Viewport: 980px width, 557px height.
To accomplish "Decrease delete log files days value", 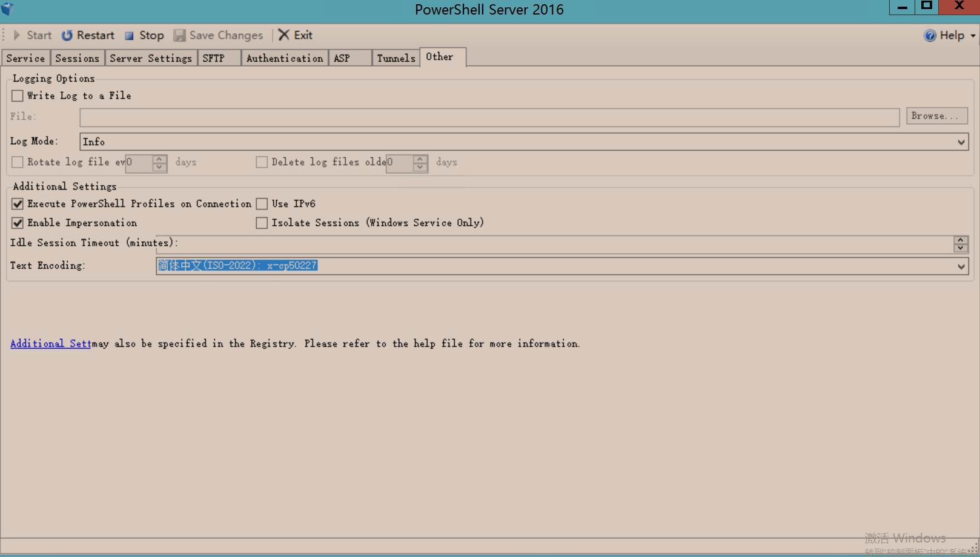I will (x=420, y=167).
